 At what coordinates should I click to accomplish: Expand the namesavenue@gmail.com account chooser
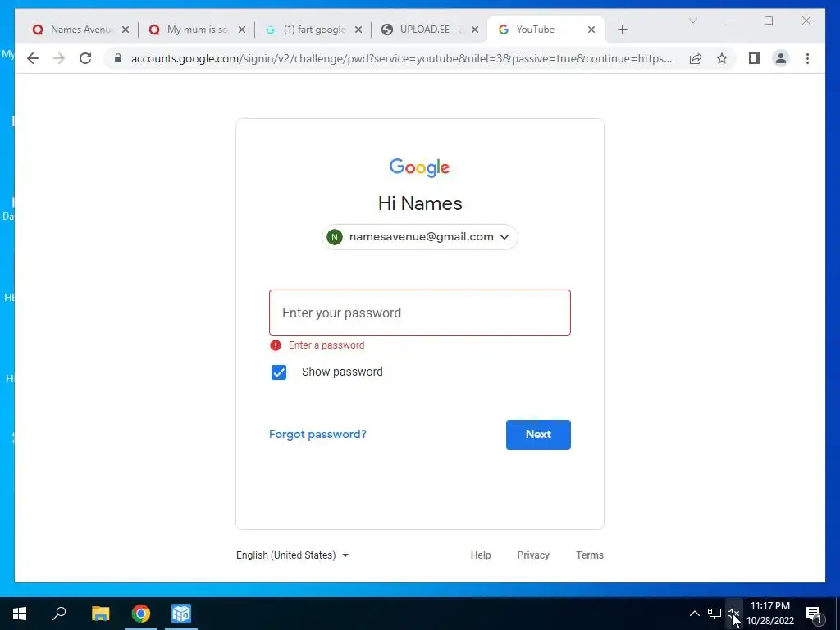coord(419,237)
